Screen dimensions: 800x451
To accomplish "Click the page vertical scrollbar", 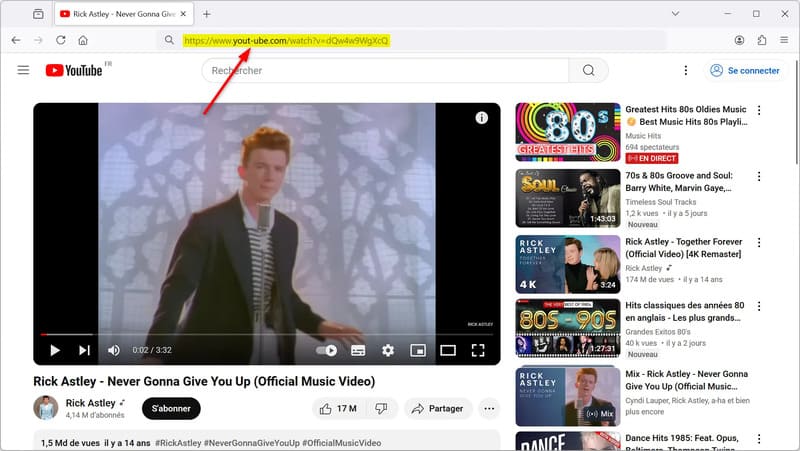I will [796, 112].
